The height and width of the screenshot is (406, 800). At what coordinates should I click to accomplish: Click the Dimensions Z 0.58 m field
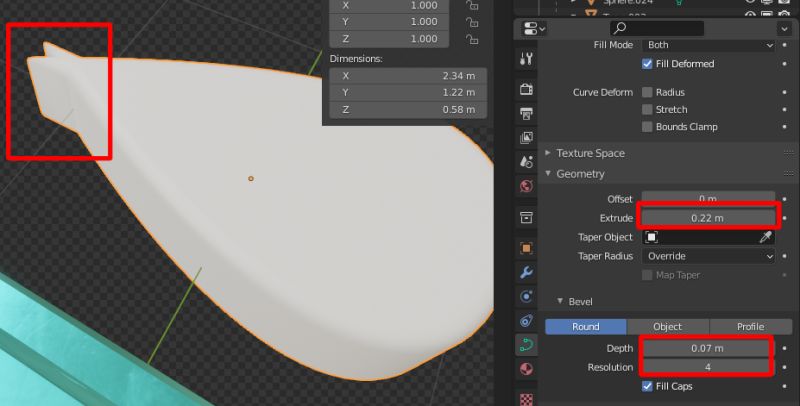coord(408,110)
